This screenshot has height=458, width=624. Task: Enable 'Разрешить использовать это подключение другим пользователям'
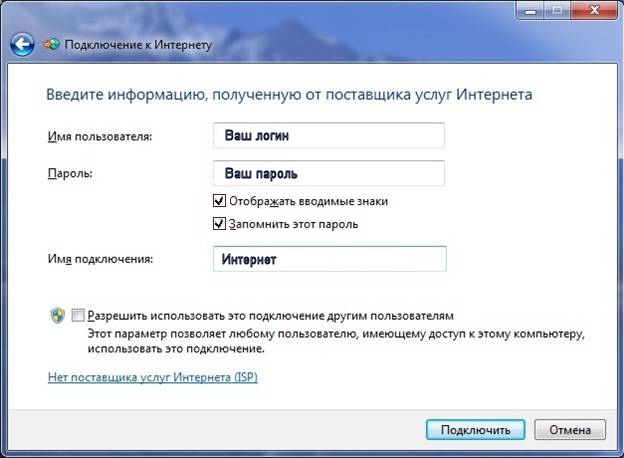(x=79, y=314)
